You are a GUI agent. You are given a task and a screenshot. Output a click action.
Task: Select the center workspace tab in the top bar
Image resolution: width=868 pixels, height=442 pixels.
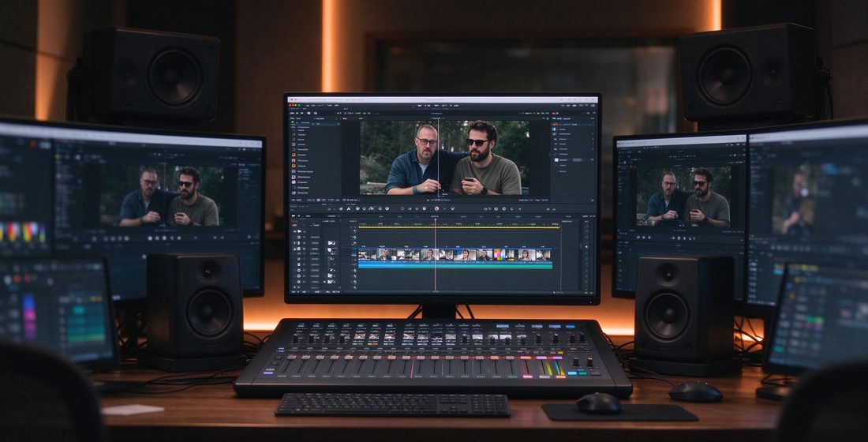(436, 105)
